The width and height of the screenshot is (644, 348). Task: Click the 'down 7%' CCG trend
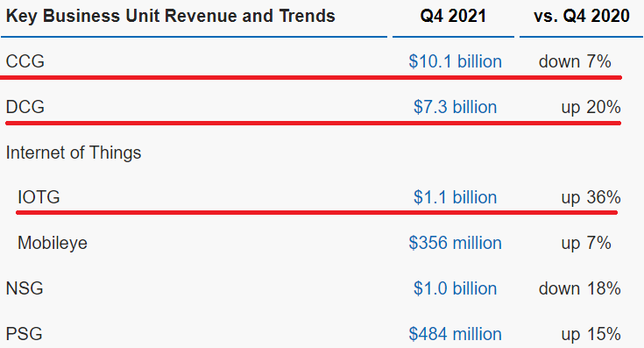575,61
